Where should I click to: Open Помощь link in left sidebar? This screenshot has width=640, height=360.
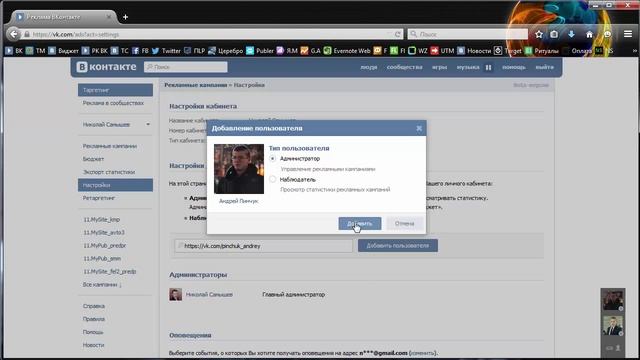coord(93,332)
